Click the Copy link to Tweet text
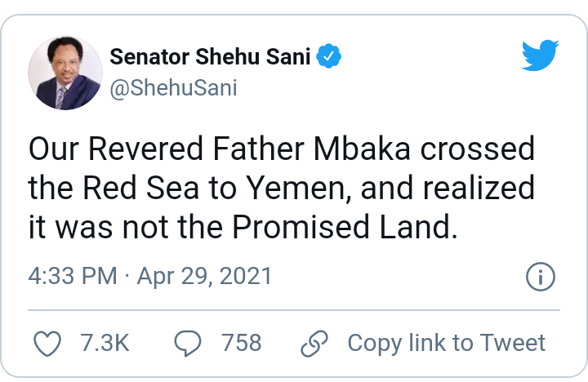This screenshot has height=382, width=588. (x=446, y=343)
